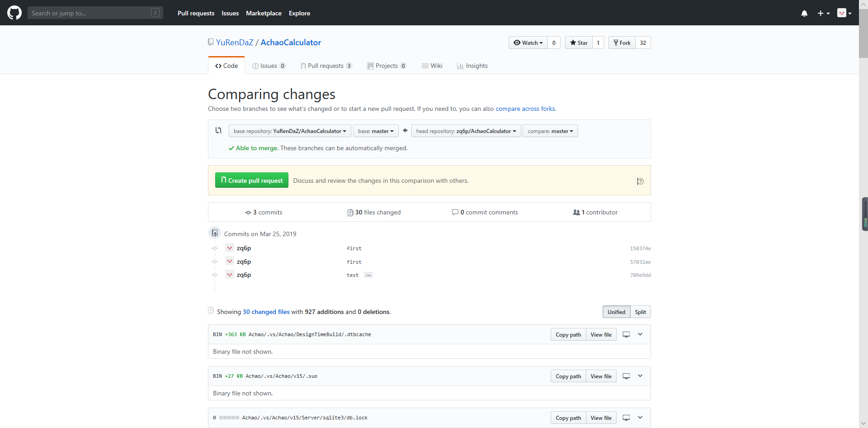This screenshot has width=868, height=428.
Task: Switch to the Projects tab
Action: pos(387,66)
